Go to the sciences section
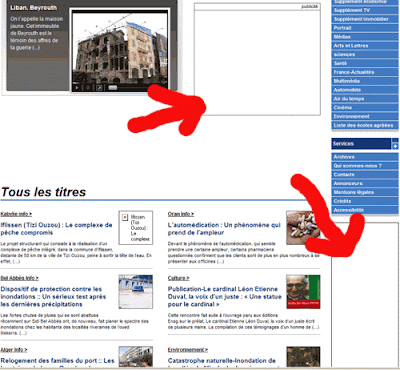The image size is (400, 370). pyautogui.click(x=365, y=54)
